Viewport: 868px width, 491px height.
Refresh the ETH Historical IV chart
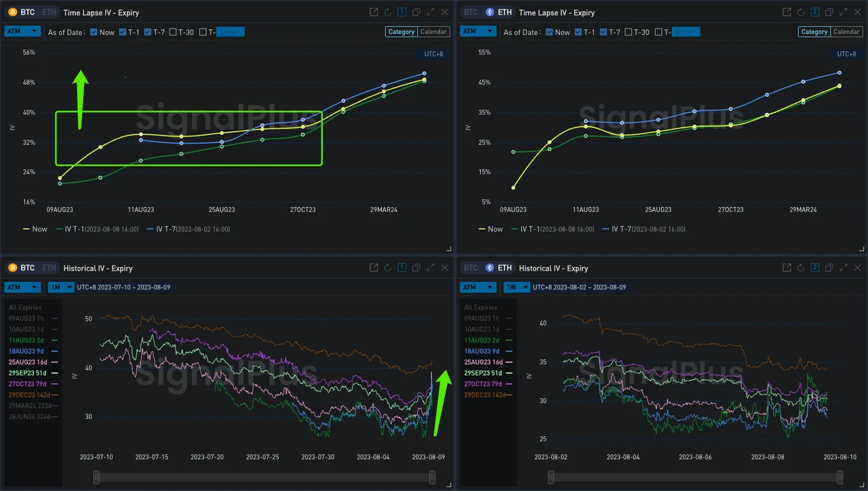coord(801,268)
